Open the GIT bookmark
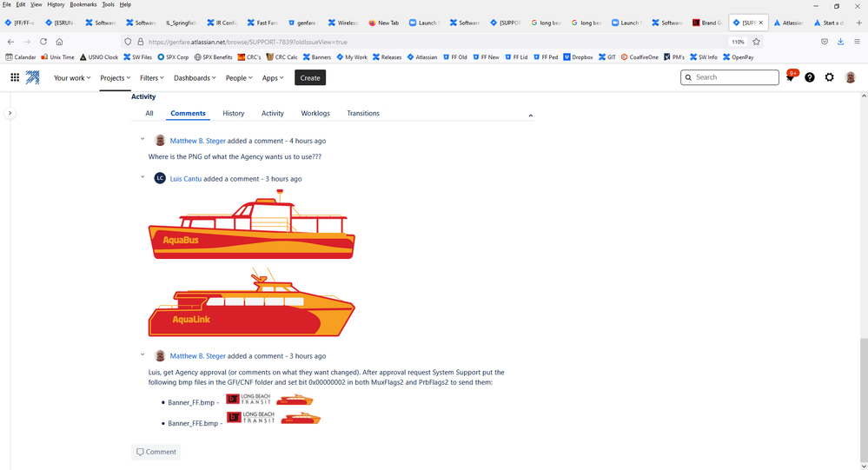868x470 pixels. [x=607, y=57]
